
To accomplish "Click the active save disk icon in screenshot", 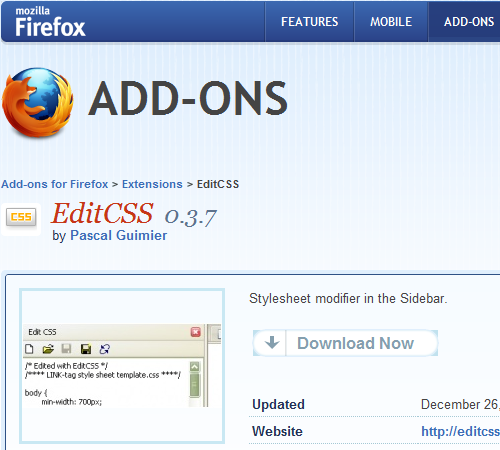I will tap(86, 349).
